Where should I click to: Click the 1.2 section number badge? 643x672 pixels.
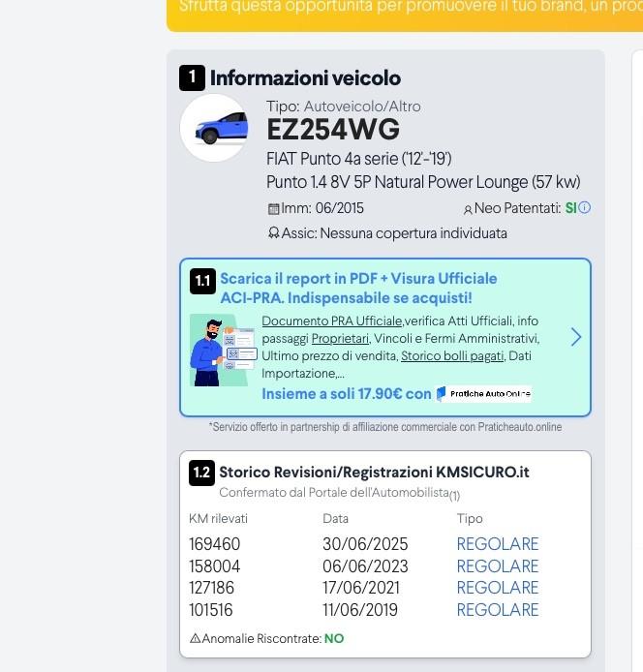point(201,473)
